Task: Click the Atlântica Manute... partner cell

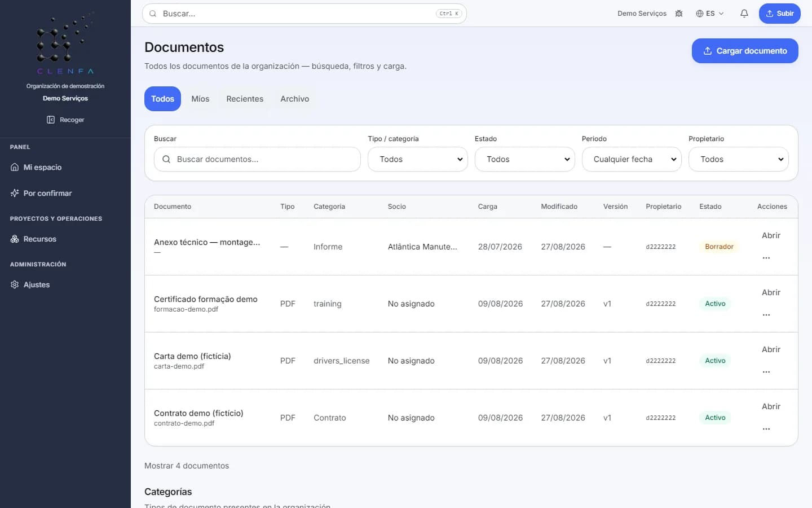Action: 422,247
